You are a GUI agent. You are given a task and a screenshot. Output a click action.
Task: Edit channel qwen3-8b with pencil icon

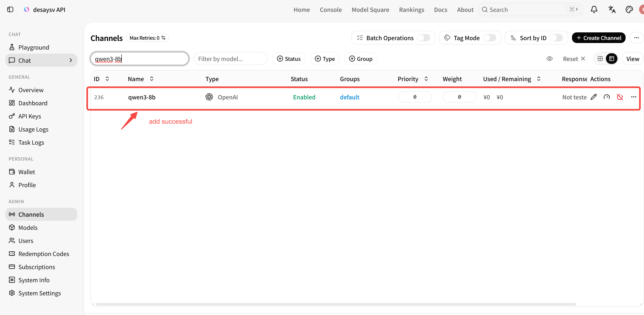click(x=594, y=97)
